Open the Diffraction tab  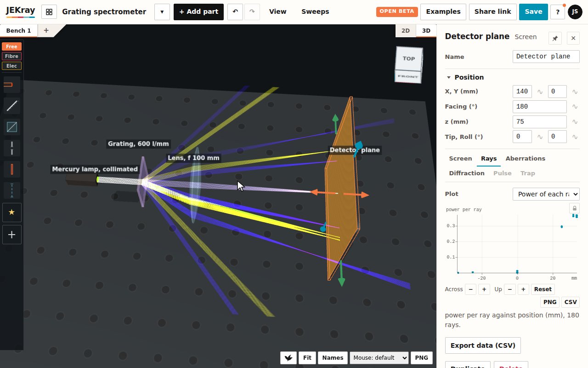pyautogui.click(x=467, y=173)
